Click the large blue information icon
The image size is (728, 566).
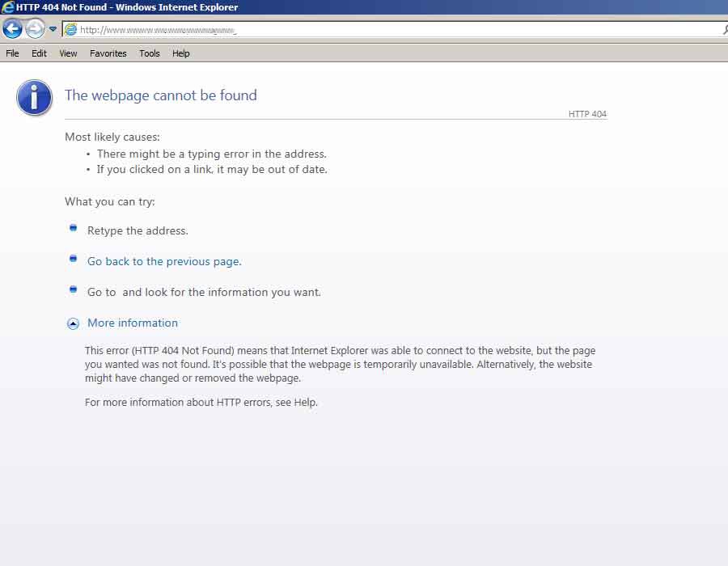34,98
